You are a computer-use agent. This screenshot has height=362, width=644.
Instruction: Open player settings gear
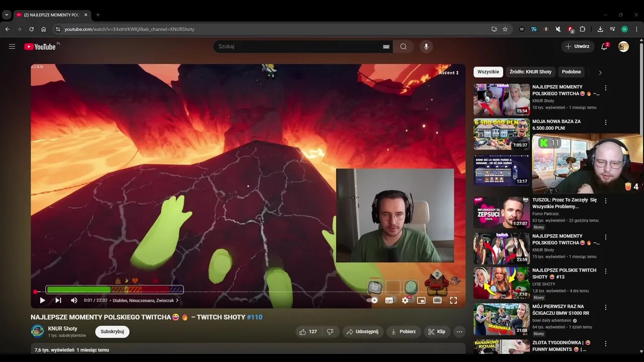coord(405,300)
